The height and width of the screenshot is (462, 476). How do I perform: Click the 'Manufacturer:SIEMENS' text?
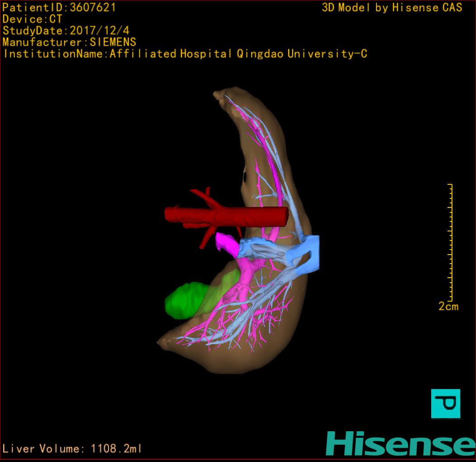69,42
